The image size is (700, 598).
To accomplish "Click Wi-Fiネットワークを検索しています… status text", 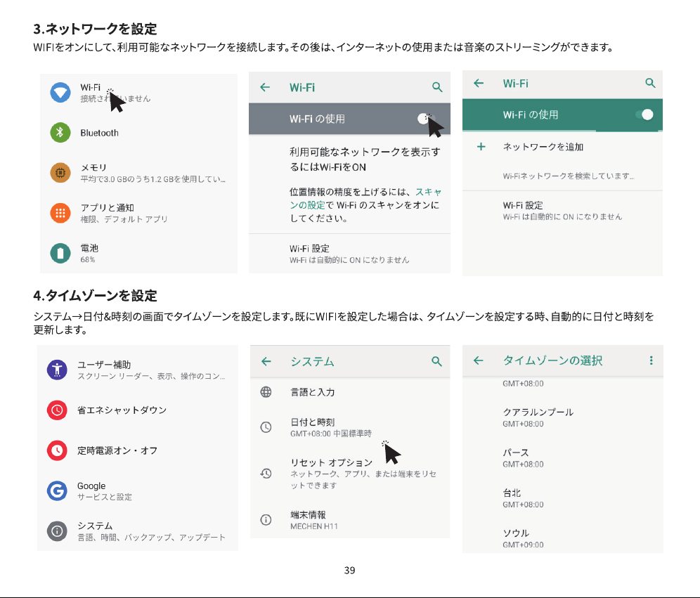I will click(569, 176).
